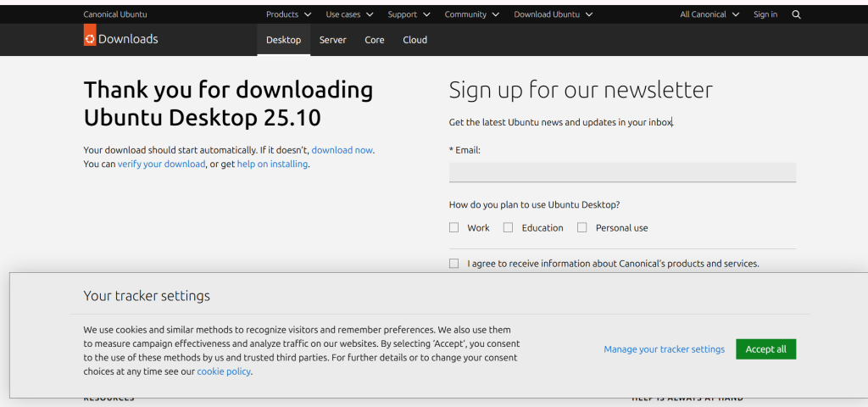The image size is (868, 407).
Task: Select the Core tab
Action: pyautogui.click(x=375, y=40)
